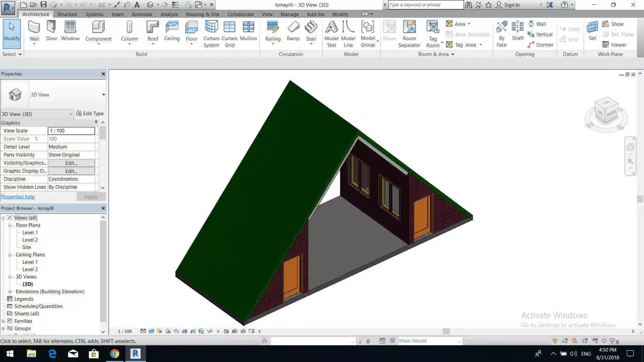Open the Revit application menu
This screenshot has height=362, width=644.
coord(9,8)
